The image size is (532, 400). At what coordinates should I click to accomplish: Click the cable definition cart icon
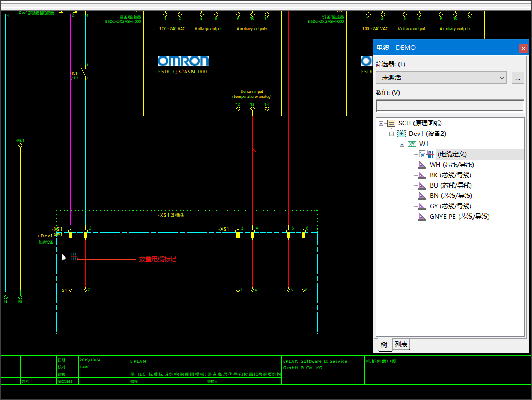pos(422,154)
